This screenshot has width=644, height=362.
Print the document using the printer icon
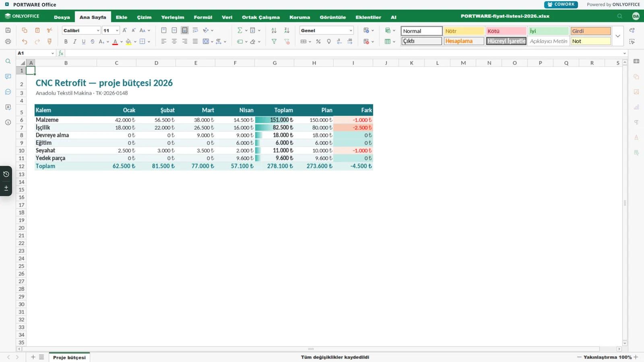click(x=8, y=41)
